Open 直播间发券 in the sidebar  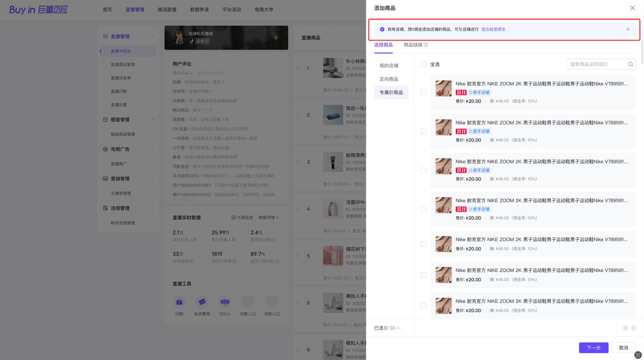click(121, 78)
